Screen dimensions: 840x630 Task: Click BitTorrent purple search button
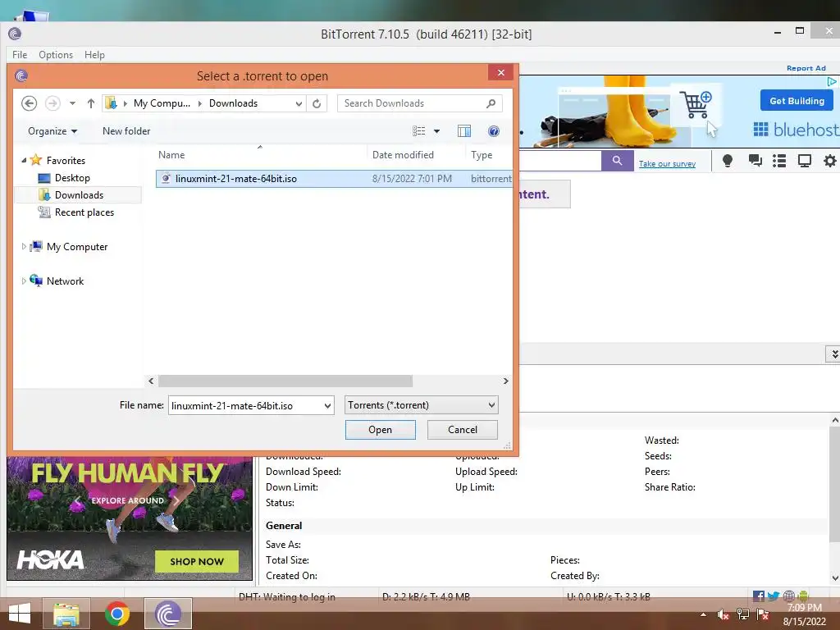pos(617,161)
